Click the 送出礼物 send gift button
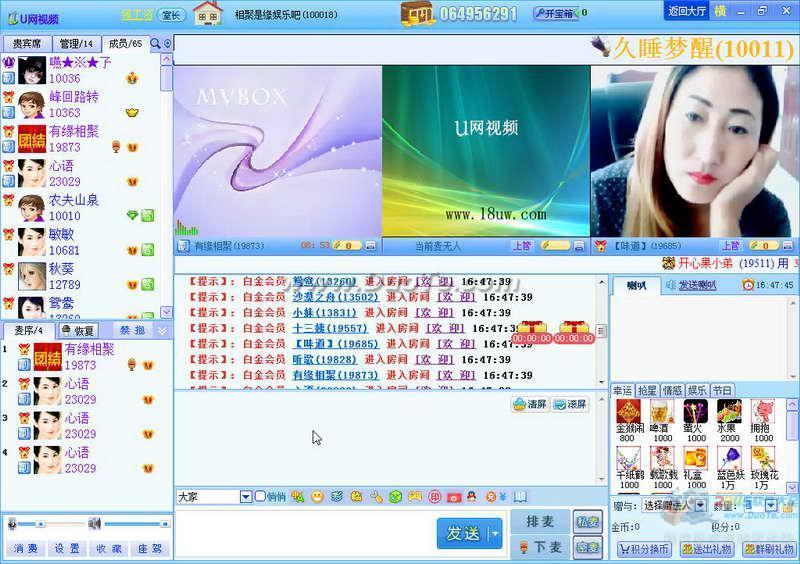 click(707, 549)
